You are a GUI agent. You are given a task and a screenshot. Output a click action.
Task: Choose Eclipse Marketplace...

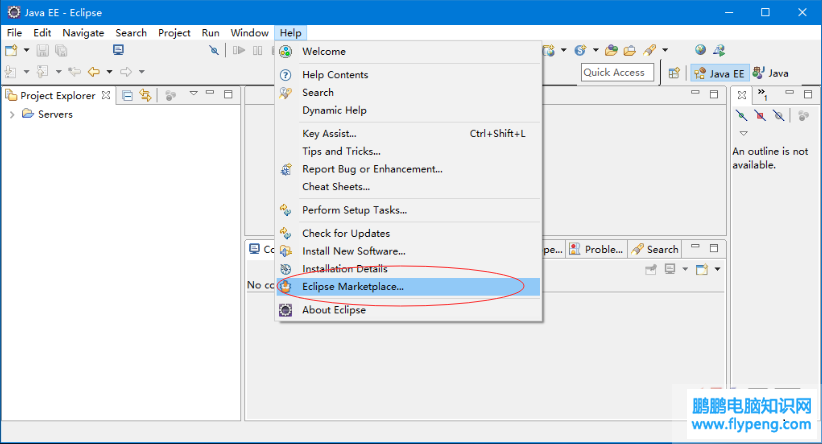point(408,286)
